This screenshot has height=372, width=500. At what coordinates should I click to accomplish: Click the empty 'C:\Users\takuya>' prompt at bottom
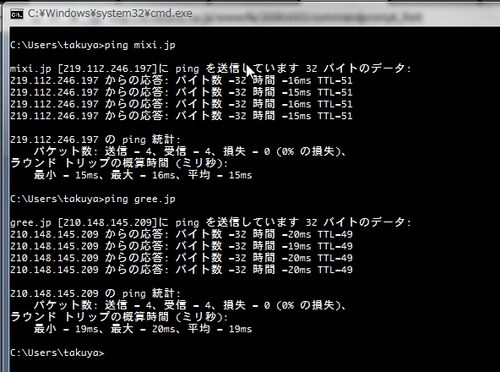coord(57,353)
